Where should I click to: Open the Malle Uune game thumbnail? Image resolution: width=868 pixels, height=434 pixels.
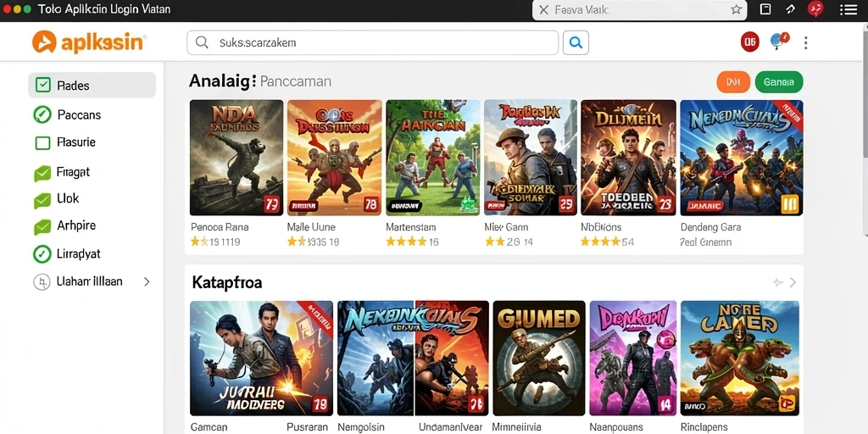pos(334,158)
